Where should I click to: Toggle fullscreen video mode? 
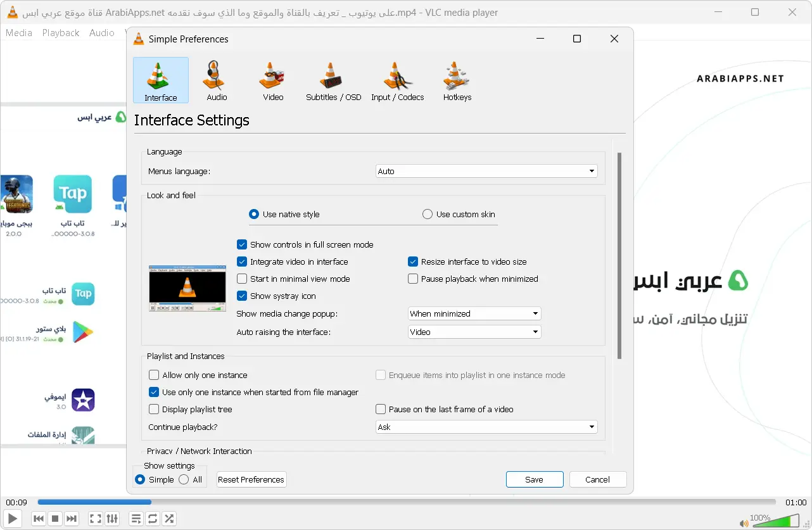pyautogui.click(x=94, y=518)
